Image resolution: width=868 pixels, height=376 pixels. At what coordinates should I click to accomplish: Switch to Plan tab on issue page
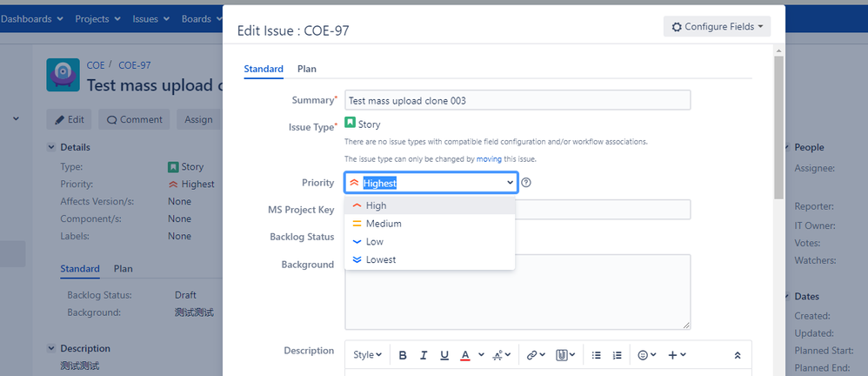point(124,269)
